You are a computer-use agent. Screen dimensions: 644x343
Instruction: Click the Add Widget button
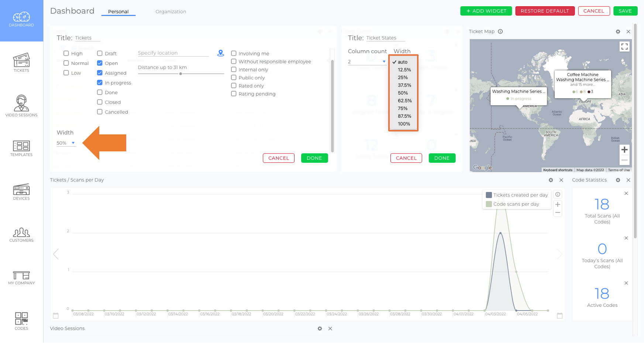[x=486, y=11]
